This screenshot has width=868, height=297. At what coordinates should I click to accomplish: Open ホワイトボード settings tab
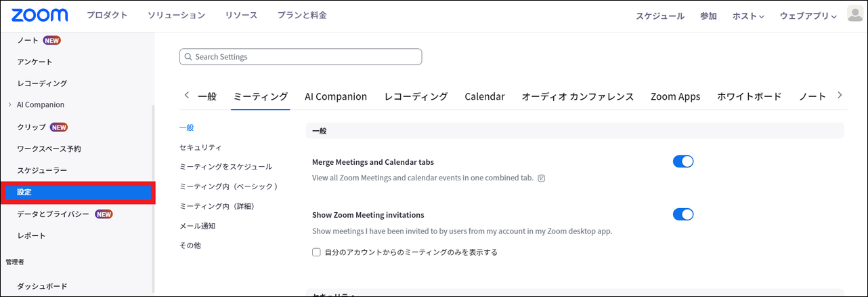click(x=750, y=96)
